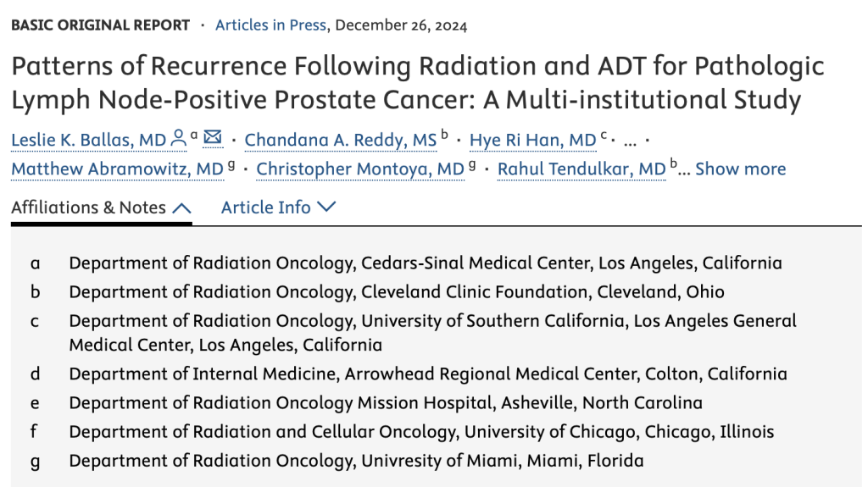
Task: Click the author profile icon beside Leslie K. Ballas
Action: pos(178,138)
